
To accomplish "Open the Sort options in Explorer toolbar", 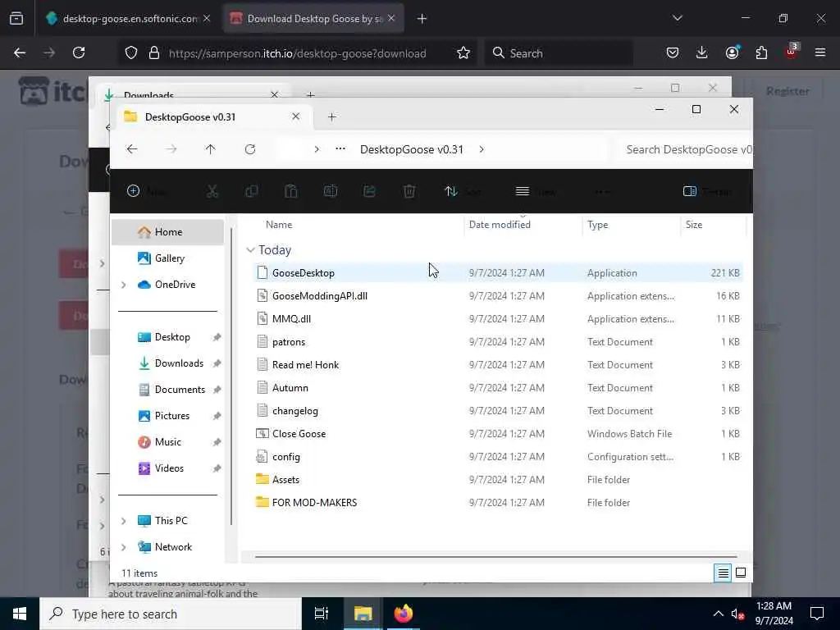I will click(462, 191).
